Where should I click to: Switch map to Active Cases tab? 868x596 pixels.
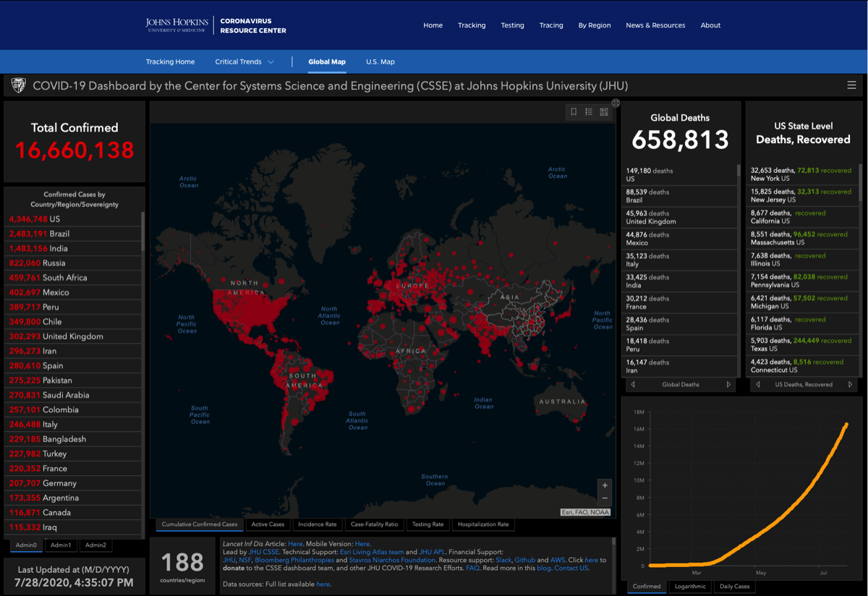[268, 524]
